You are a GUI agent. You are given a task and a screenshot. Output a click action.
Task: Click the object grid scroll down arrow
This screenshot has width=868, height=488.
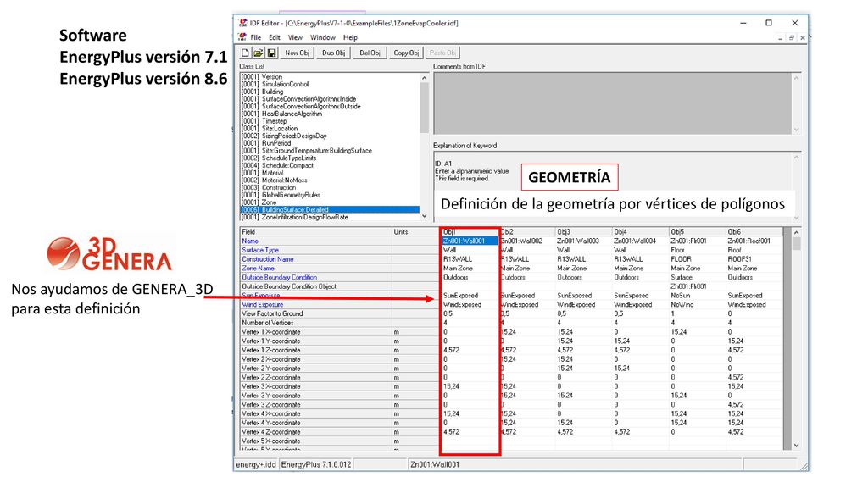click(x=797, y=446)
